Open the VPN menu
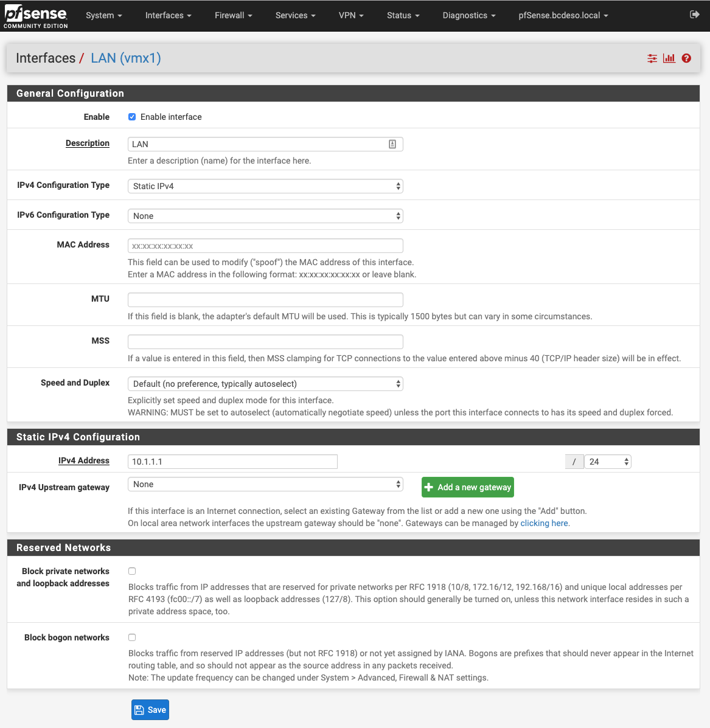710x728 pixels. click(351, 15)
